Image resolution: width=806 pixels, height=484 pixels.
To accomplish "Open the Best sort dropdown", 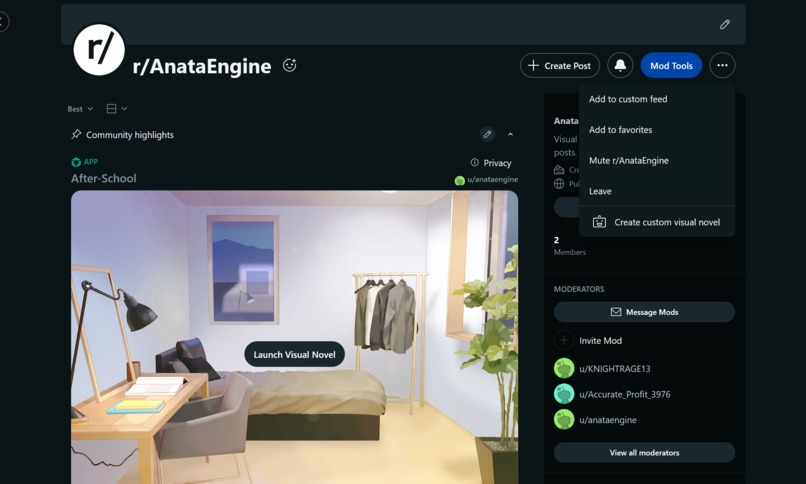I will tap(80, 109).
